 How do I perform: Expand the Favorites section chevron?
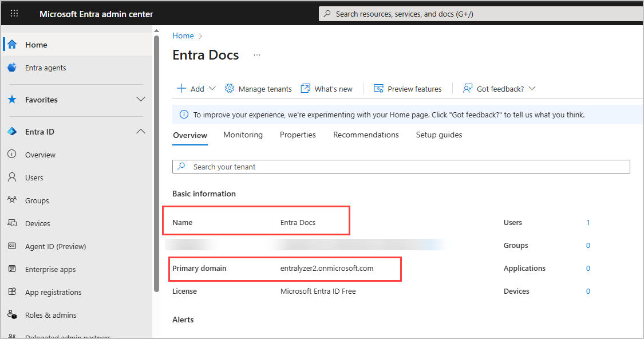pyautogui.click(x=140, y=100)
